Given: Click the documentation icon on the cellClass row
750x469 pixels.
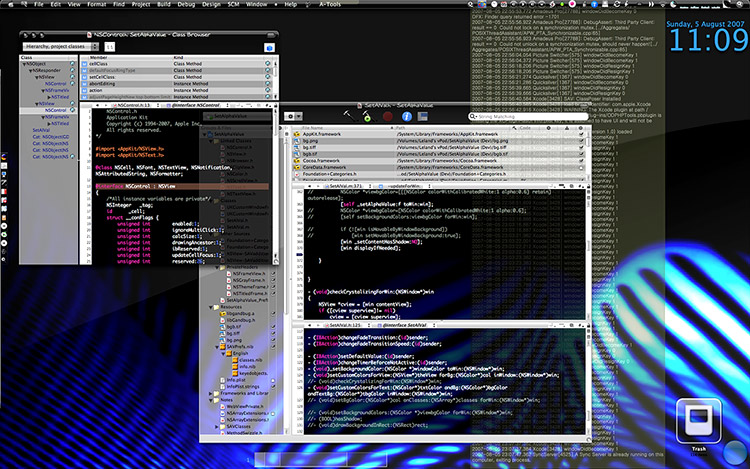Looking at the screenshot, I should pyautogui.click(x=267, y=64).
